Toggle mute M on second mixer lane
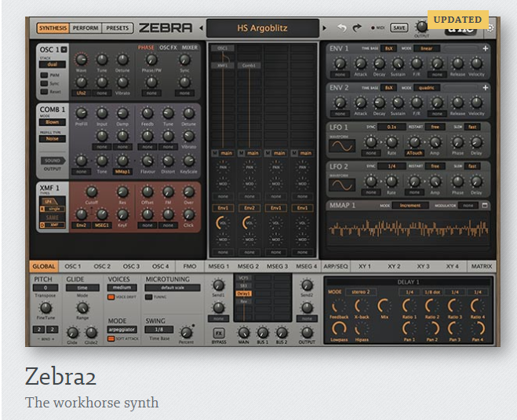The image size is (517, 420). [242, 153]
